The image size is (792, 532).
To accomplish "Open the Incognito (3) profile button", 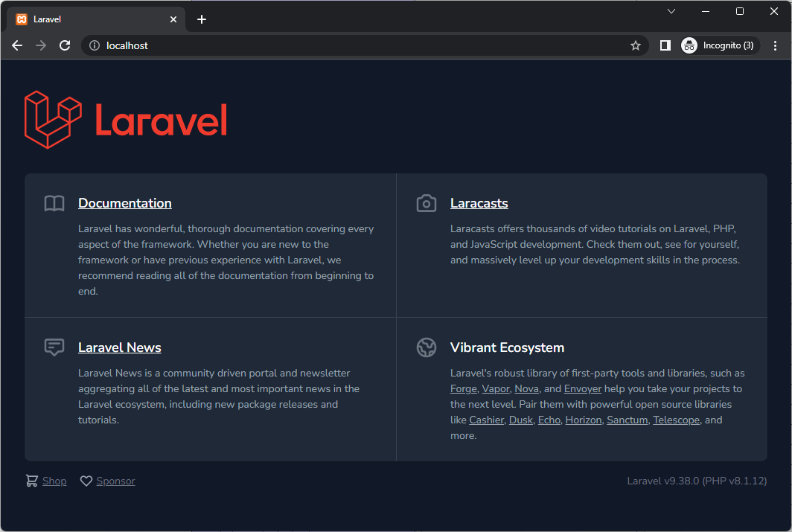I will 719,45.
